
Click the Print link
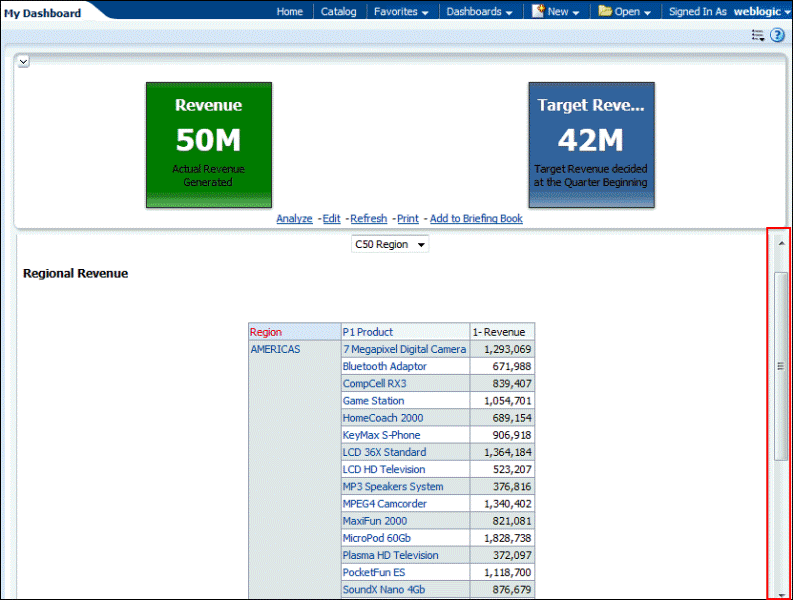point(408,219)
